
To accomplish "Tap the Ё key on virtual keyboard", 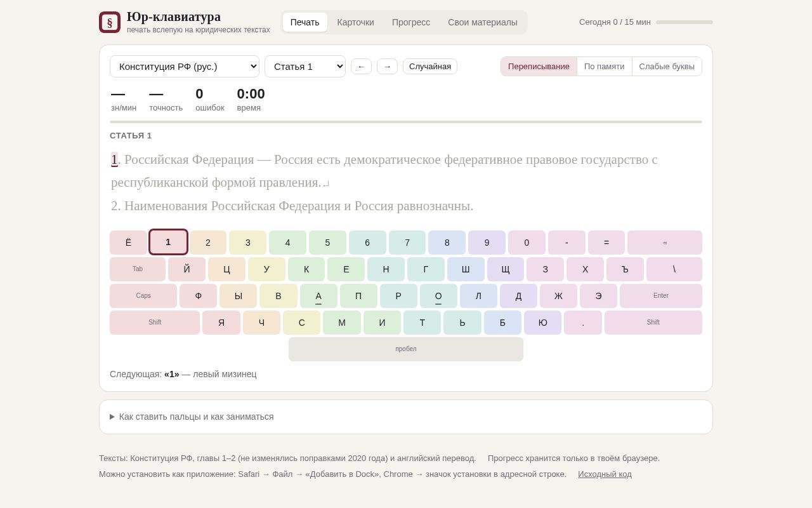I will (128, 243).
